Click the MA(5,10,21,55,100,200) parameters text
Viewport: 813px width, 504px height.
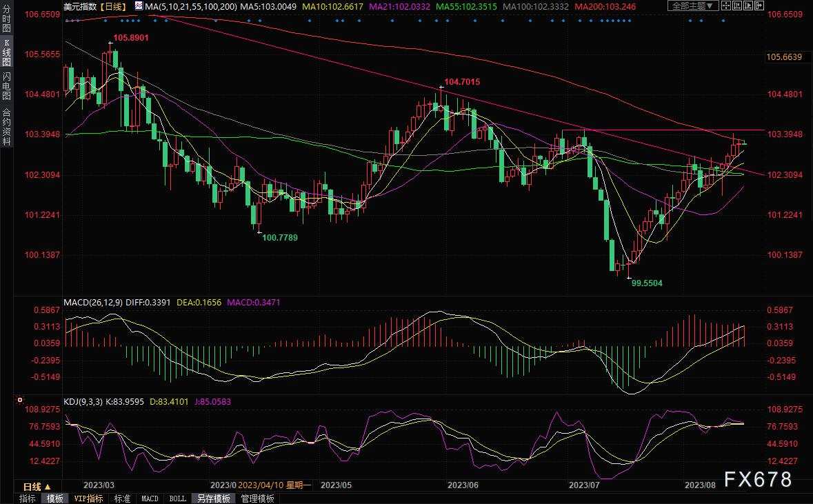pyautogui.click(x=191, y=7)
